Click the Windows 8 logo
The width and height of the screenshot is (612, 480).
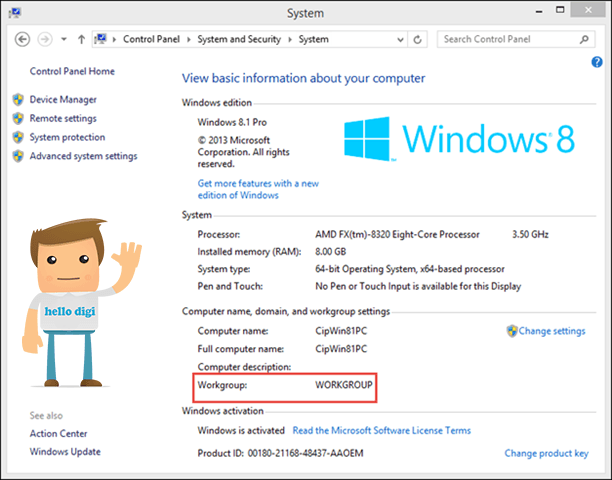point(459,139)
